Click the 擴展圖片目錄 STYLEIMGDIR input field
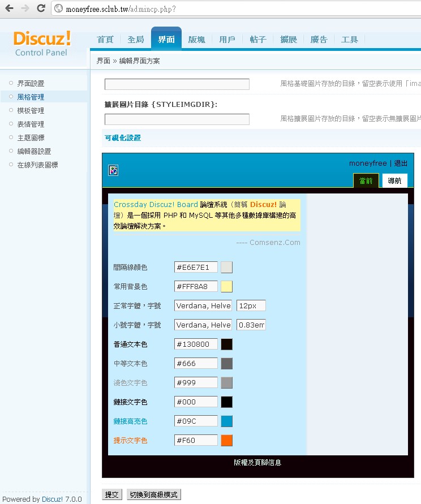The image size is (421, 504). pos(177,119)
